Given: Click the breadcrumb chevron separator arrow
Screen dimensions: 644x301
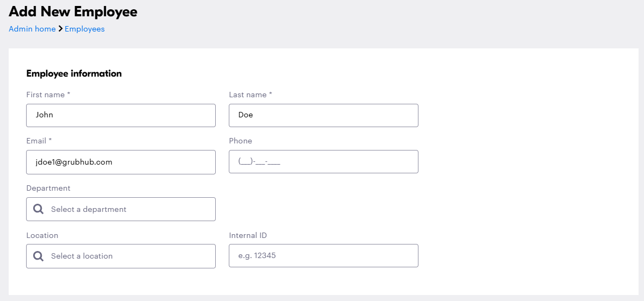Looking at the screenshot, I should click(x=60, y=29).
